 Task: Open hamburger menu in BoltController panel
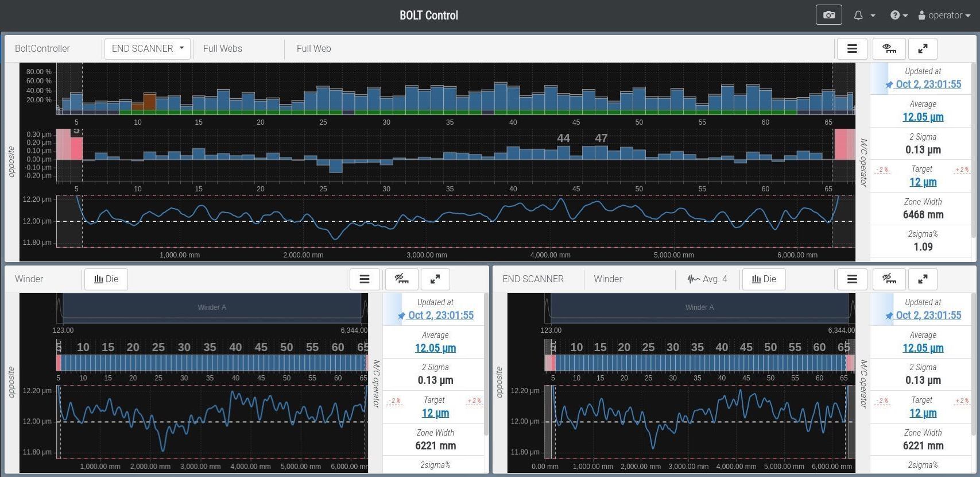click(x=852, y=49)
